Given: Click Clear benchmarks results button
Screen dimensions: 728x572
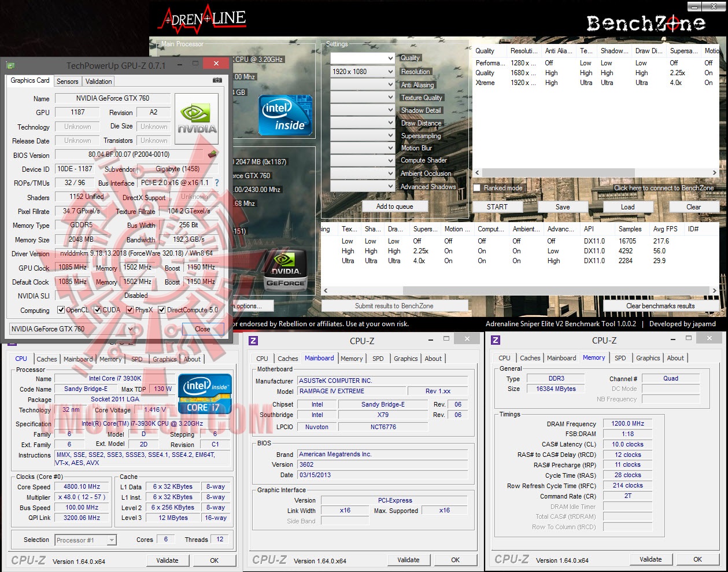Looking at the screenshot, I should pos(660,306).
